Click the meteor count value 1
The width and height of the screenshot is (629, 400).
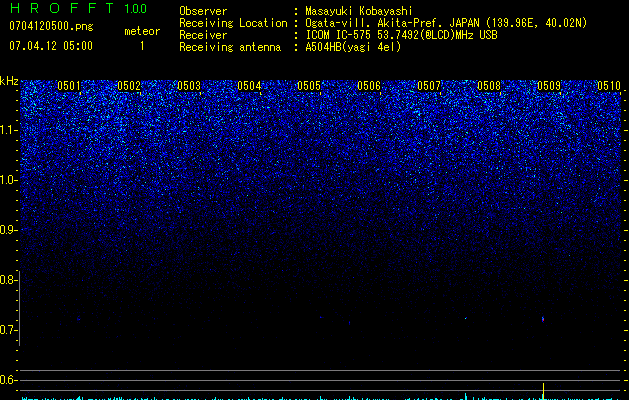coord(142,46)
